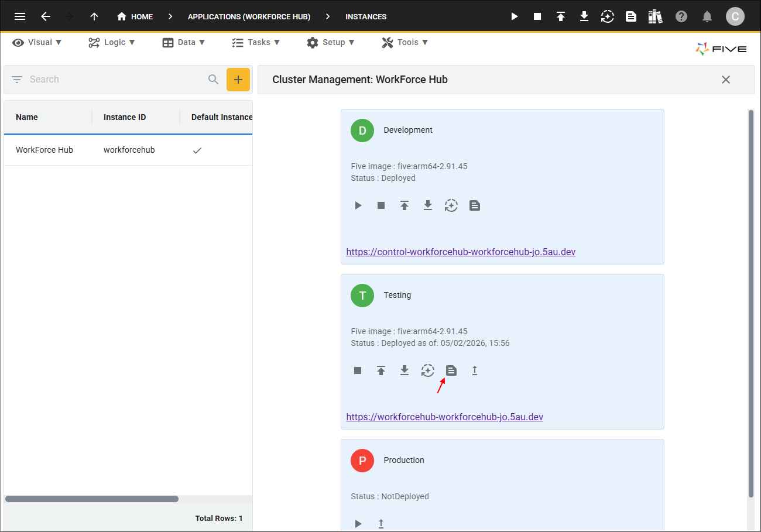The image size is (761, 532).
Task: Select the WorkForce Hub row name
Action: click(x=44, y=150)
